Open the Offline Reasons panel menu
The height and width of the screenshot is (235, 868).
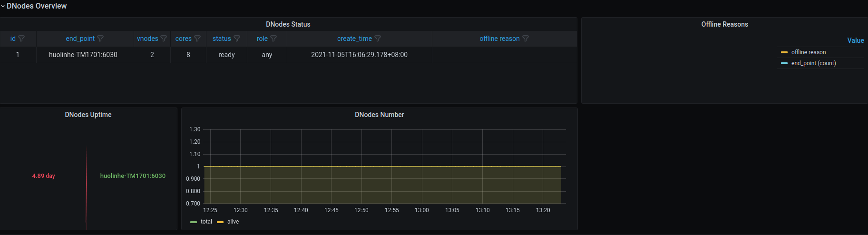tap(725, 24)
